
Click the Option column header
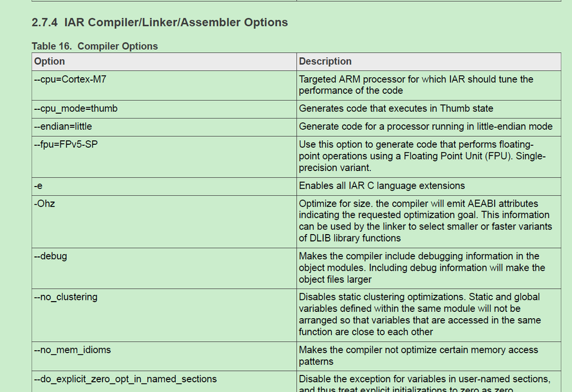coord(50,61)
